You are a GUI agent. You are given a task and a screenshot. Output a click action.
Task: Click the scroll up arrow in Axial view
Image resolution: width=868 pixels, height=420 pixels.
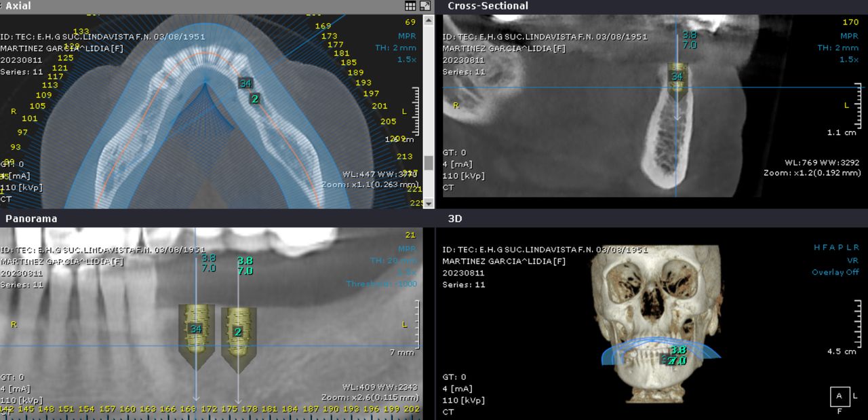(x=429, y=20)
